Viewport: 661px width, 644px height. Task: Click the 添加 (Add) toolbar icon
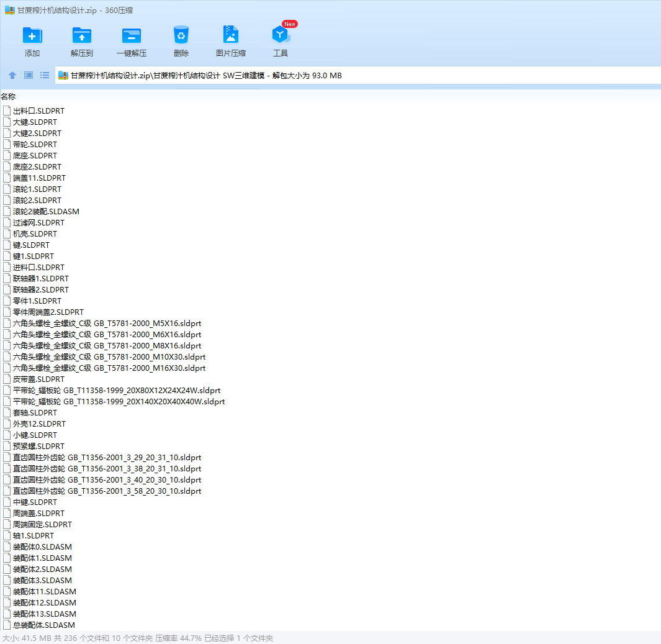32,35
